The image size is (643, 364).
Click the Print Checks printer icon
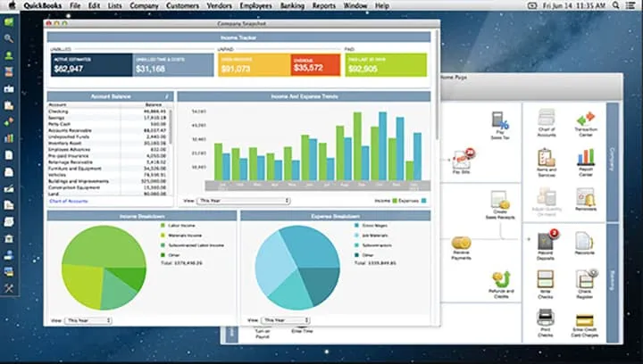pyautogui.click(x=546, y=317)
